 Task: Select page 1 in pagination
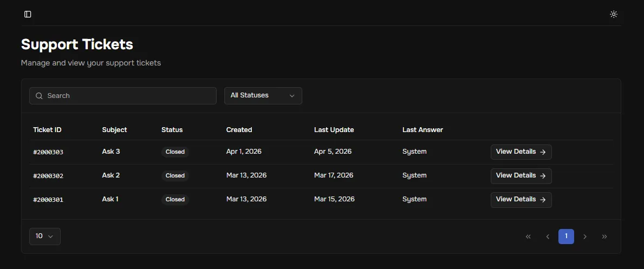point(566,237)
